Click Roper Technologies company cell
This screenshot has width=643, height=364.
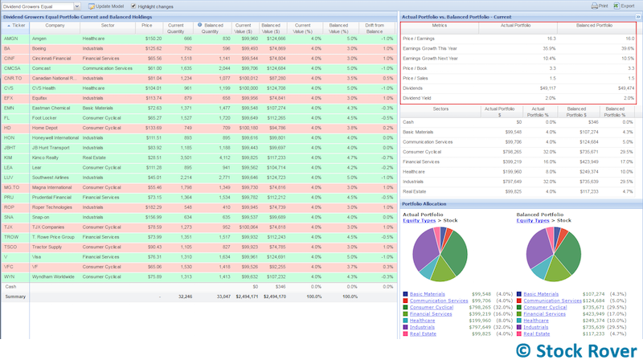pos(55,207)
